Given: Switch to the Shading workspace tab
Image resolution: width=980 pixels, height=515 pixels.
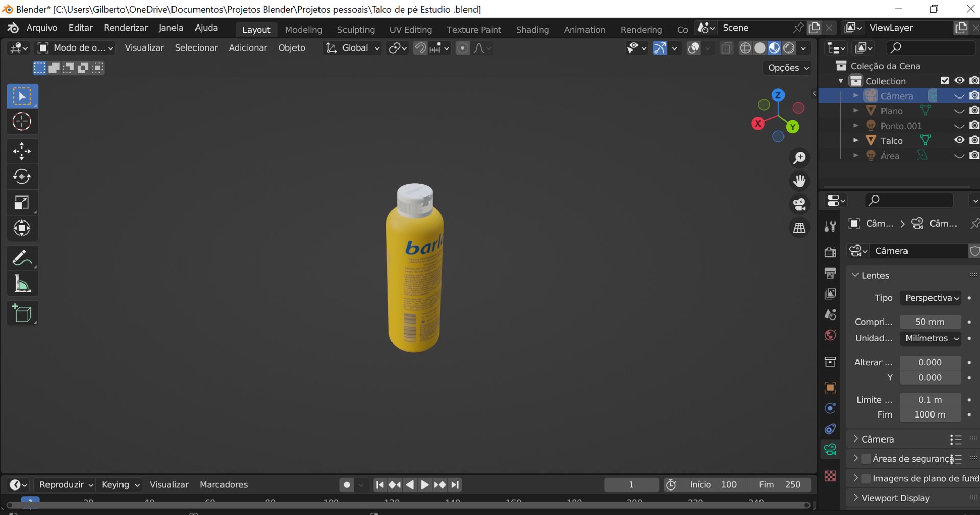Looking at the screenshot, I should point(532,30).
